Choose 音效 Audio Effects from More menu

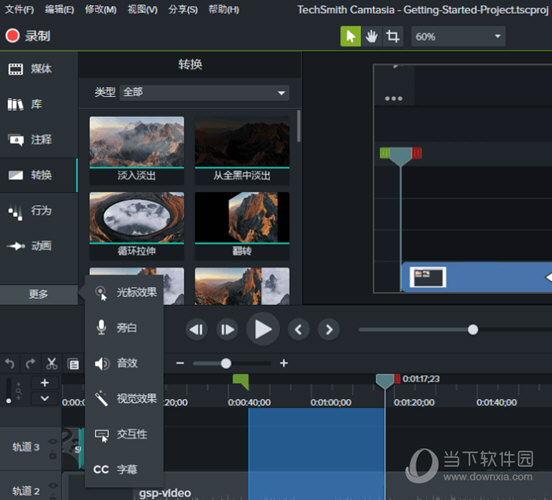[124, 363]
